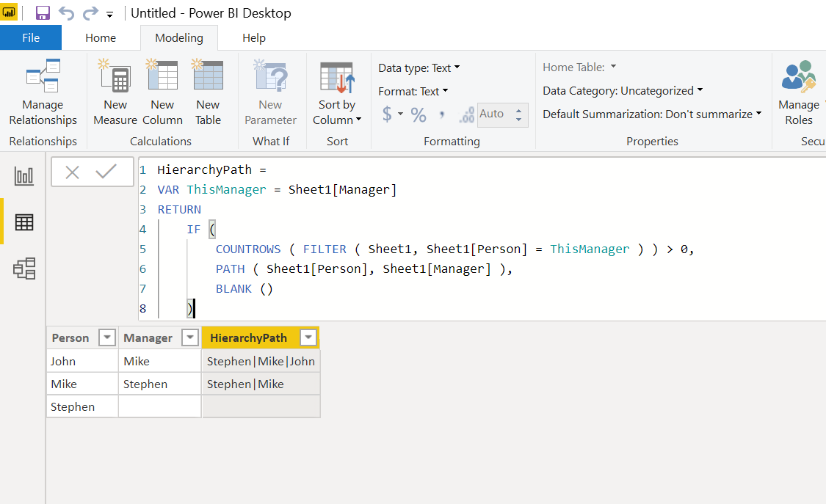Open Default Summarization dropdown
Screen dimensions: 826x504
click(x=652, y=114)
